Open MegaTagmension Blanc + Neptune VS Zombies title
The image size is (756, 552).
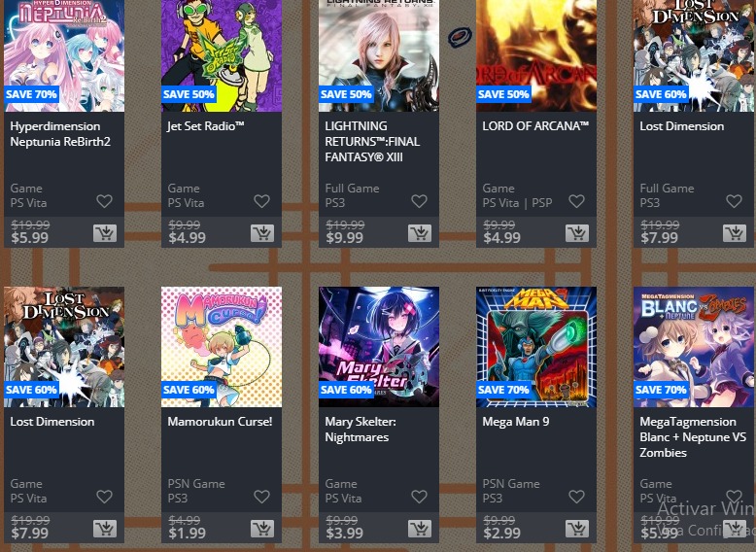693,437
